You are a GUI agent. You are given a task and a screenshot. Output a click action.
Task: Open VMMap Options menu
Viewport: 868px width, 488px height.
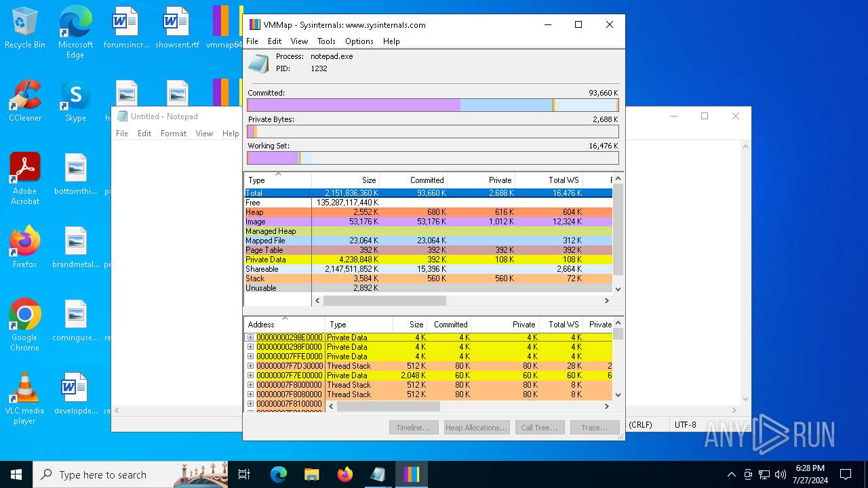tap(359, 41)
